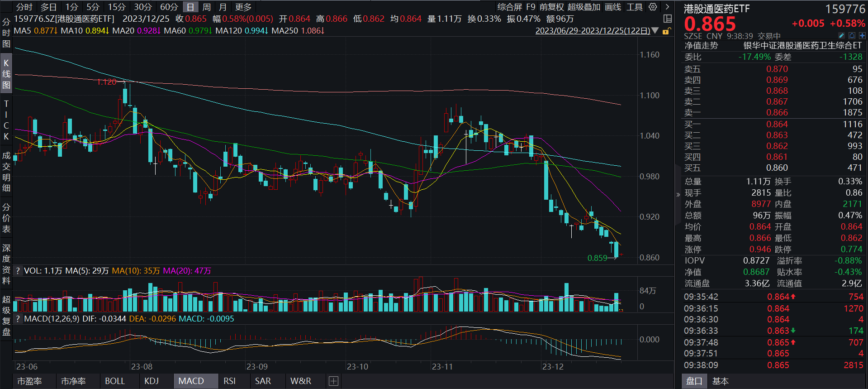Switch to the 60分 period
Screen dimensions: 868x389
169,7
